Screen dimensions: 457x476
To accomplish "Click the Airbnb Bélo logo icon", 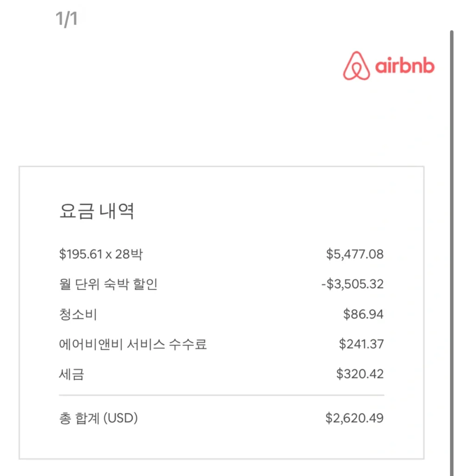I will click(x=357, y=66).
